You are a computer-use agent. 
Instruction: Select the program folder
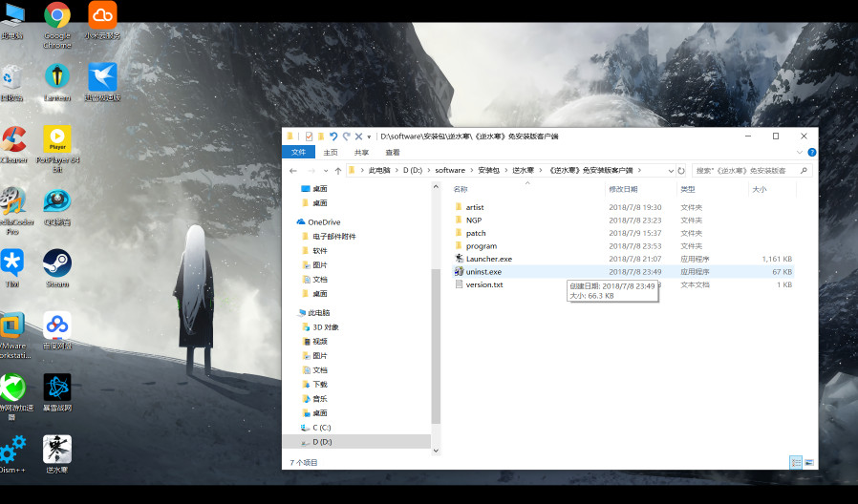click(481, 246)
